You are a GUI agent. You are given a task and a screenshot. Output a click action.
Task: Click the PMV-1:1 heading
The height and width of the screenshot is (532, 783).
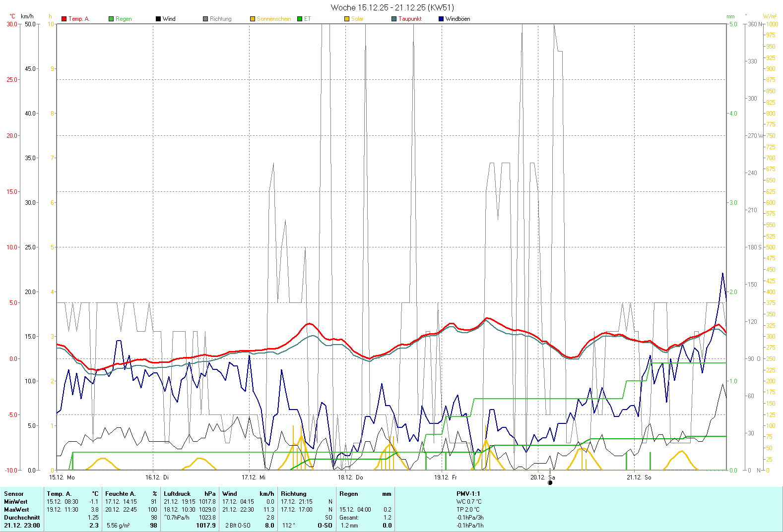[468, 494]
